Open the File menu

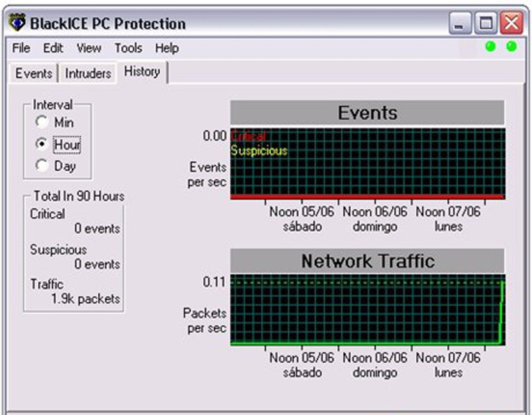pos(21,48)
